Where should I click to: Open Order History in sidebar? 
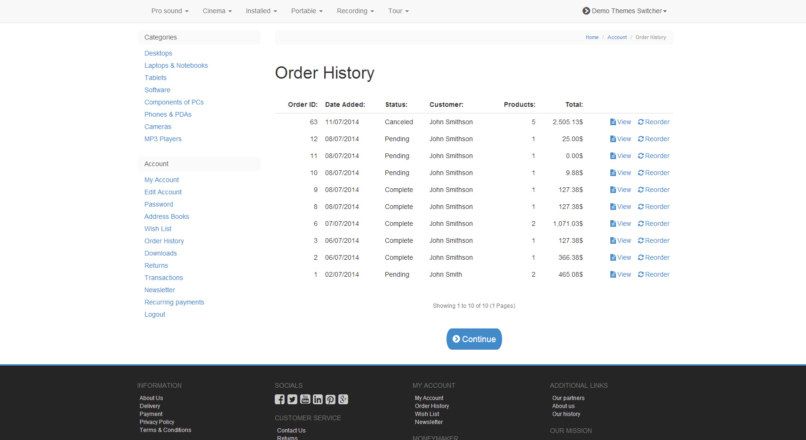point(164,241)
